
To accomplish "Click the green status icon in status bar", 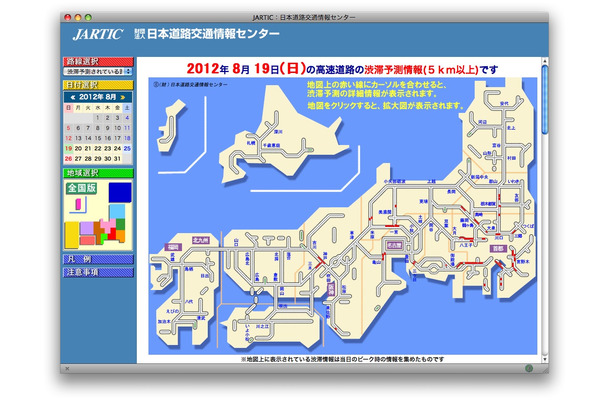I will tap(529, 368).
